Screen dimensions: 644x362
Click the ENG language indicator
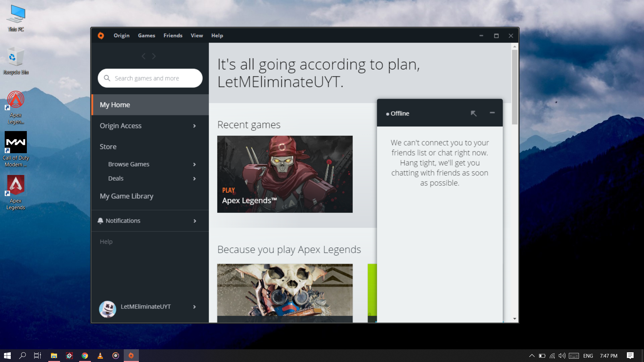(588, 356)
